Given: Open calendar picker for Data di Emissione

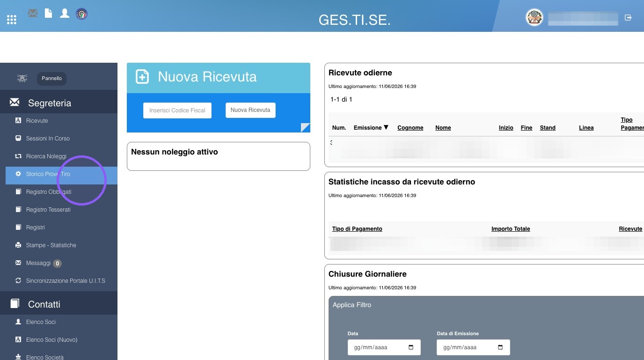Looking at the screenshot, I should click(500, 347).
